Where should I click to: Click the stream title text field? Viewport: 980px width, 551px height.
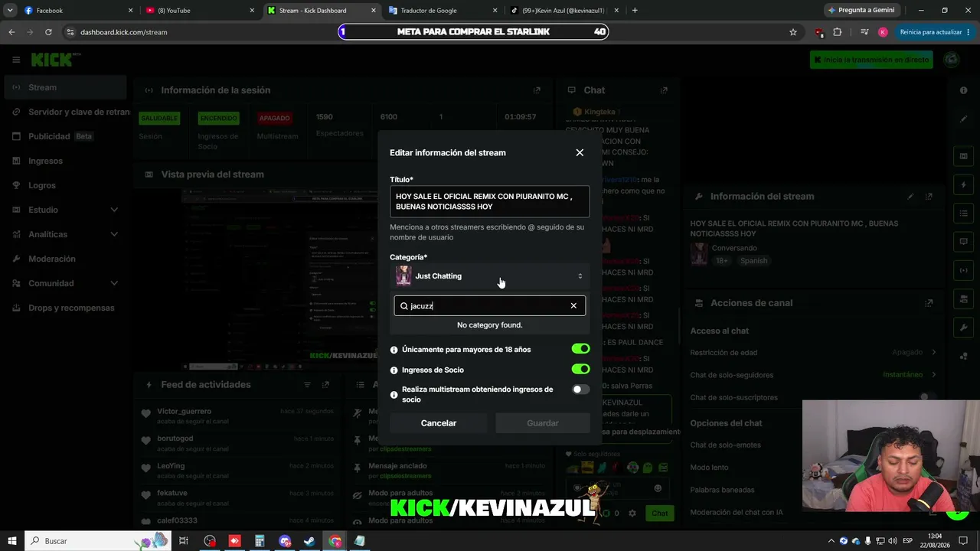click(x=489, y=201)
